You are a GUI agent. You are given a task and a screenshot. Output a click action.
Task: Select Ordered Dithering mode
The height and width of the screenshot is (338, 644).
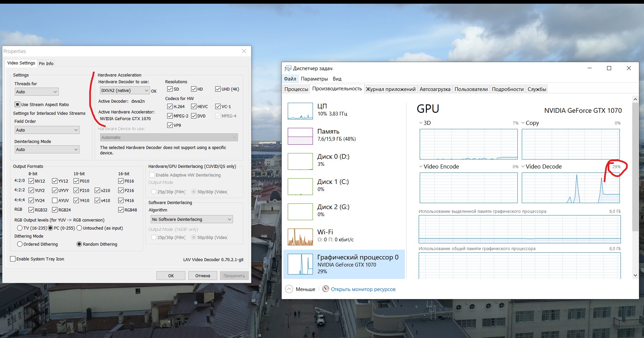point(20,244)
